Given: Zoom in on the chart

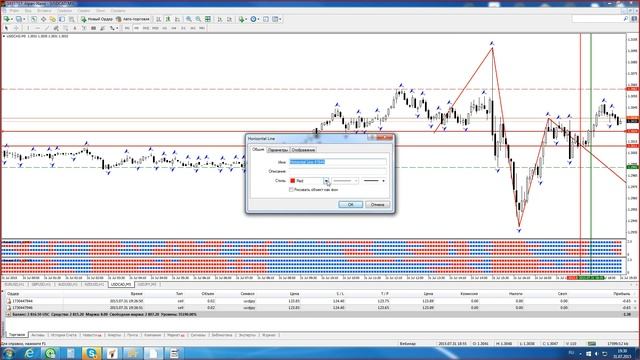Looking at the screenshot, I should [189, 19].
